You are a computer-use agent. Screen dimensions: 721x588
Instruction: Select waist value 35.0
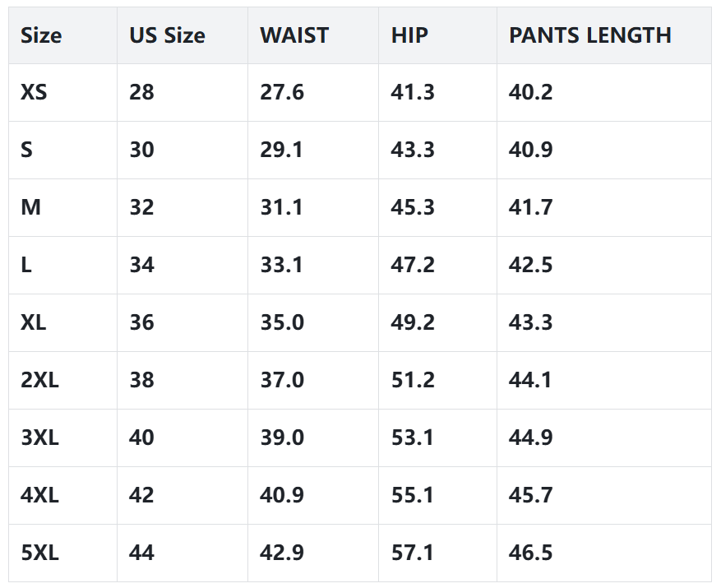coord(282,322)
